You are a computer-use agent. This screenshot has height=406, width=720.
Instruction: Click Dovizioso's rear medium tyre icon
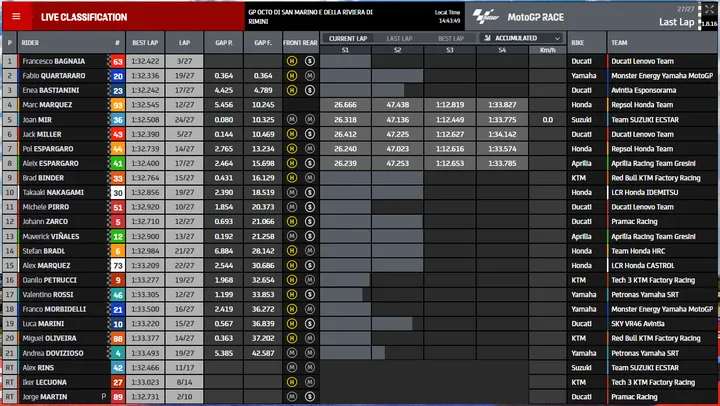[x=310, y=353]
